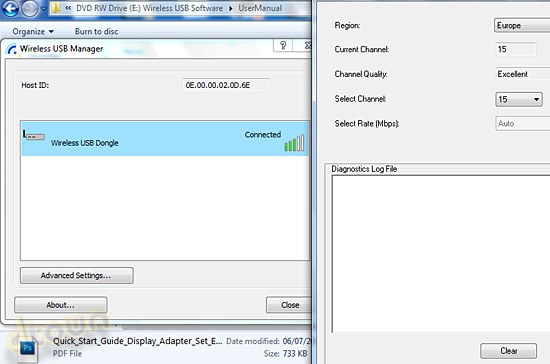
Task: Click the Quick_Start_Guide_Display_Adapter file name
Action: (138, 341)
